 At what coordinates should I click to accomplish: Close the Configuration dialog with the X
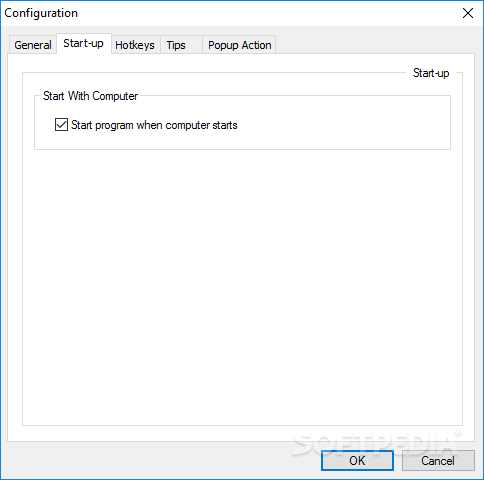(x=468, y=13)
